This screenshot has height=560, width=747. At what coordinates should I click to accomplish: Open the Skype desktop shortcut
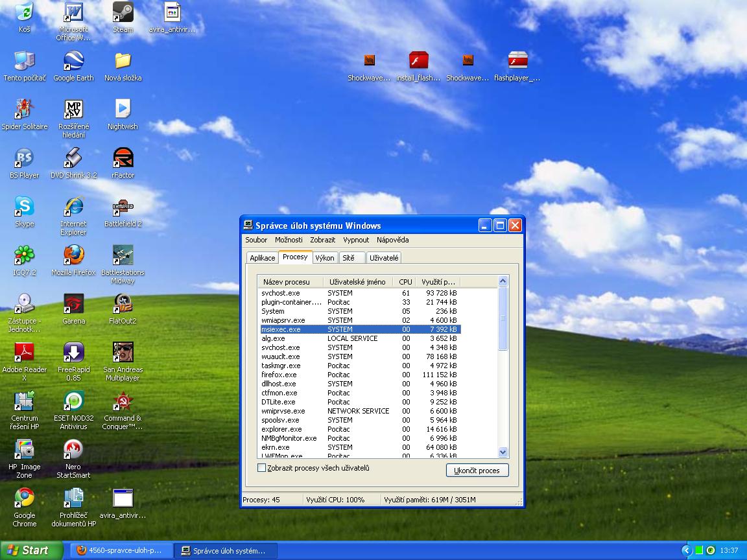[x=24, y=207]
